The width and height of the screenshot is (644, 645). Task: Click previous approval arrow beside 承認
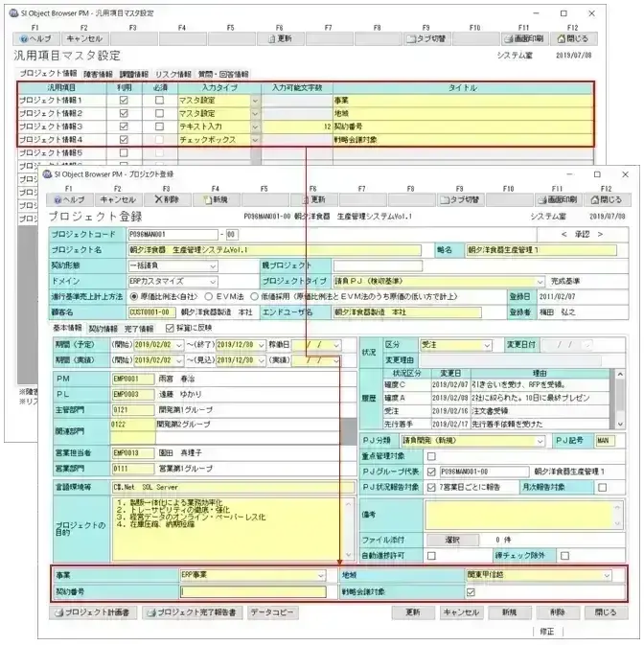tap(564, 234)
